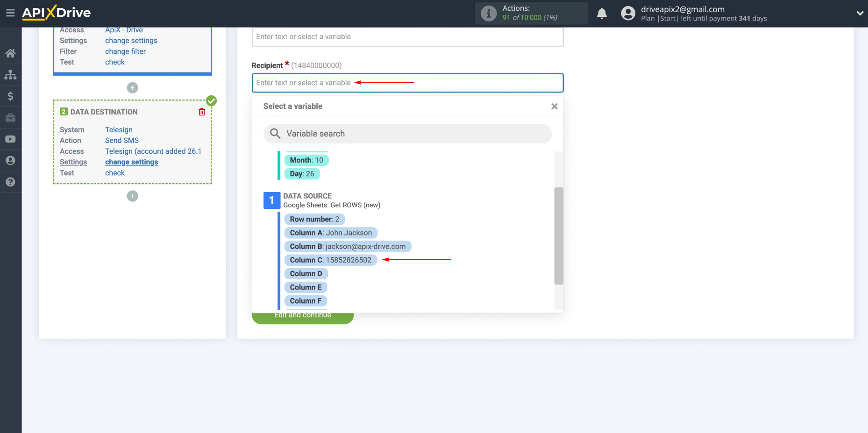
Task: Open the hamburger navigation menu
Action: (10, 13)
